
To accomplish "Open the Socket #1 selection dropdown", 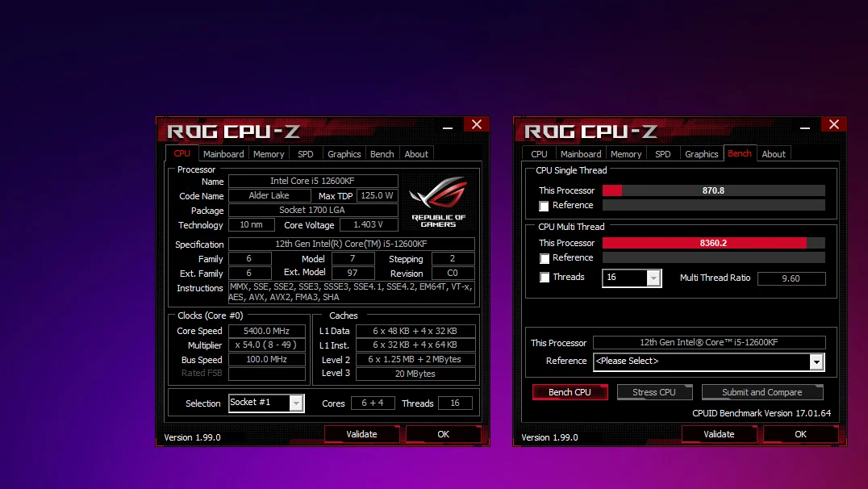I will (296, 403).
